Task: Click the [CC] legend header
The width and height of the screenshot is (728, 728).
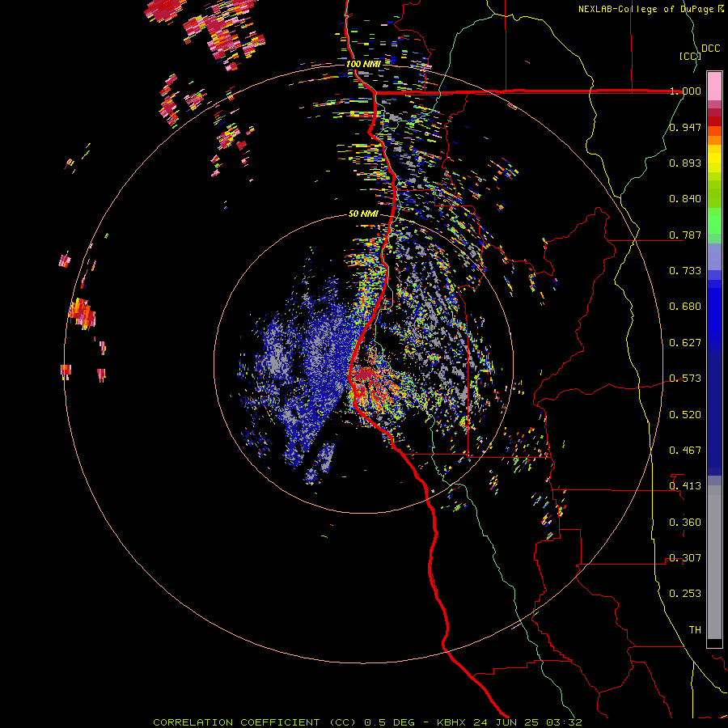Action: 690,56
